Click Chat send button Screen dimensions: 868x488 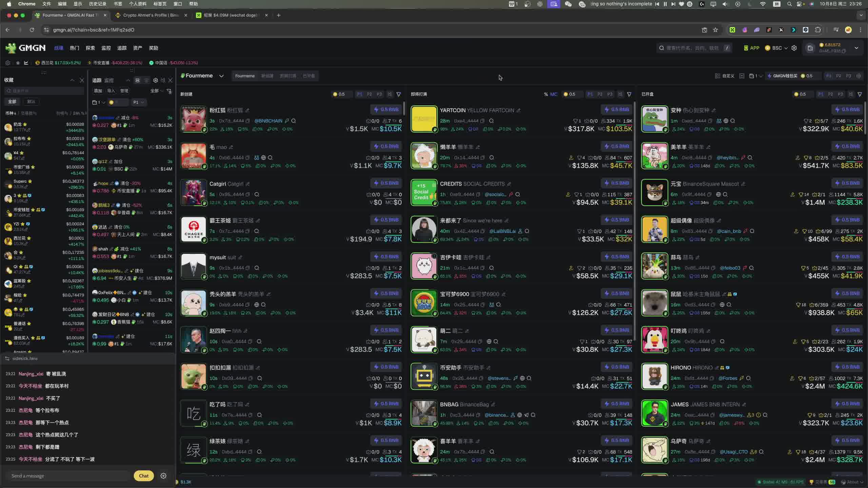click(143, 476)
